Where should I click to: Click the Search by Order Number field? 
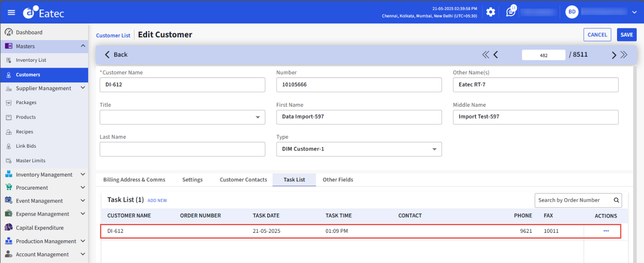[x=571, y=200]
